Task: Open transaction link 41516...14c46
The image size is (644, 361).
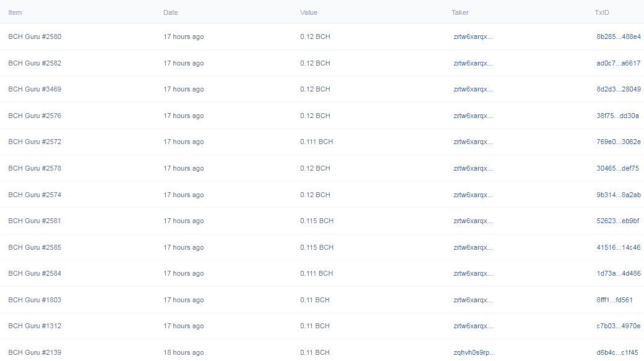Action: [x=619, y=247]
